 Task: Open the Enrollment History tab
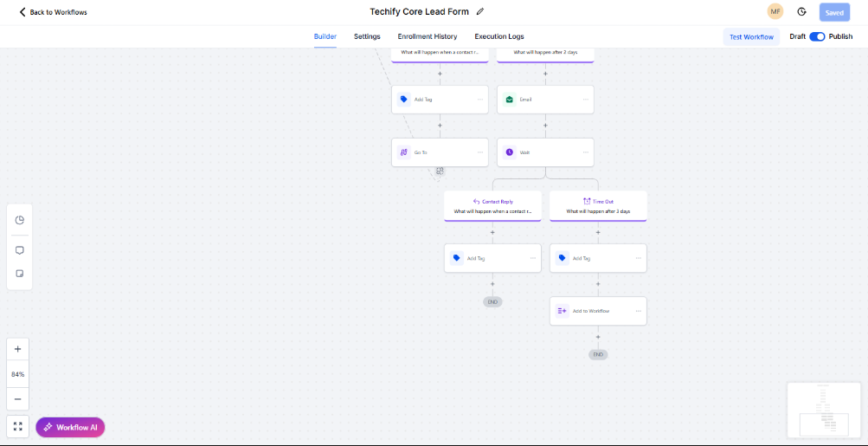pos(428,36)
